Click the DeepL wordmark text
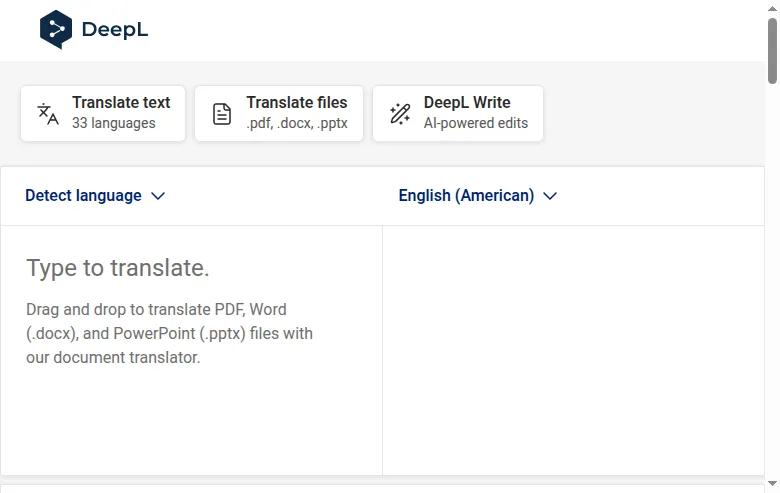Viewport: 780px width, 493px height. 115,30
